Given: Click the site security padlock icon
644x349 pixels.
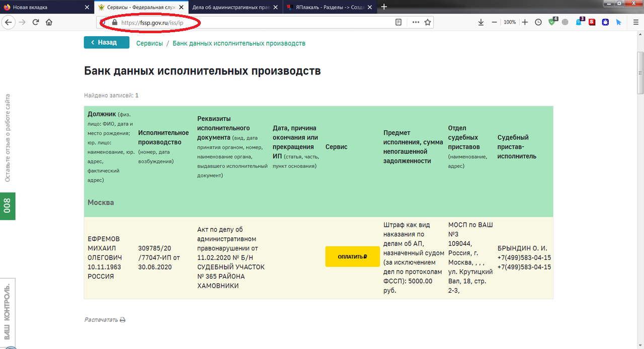Looking at the screenshot, I should [x=115, y=23].
